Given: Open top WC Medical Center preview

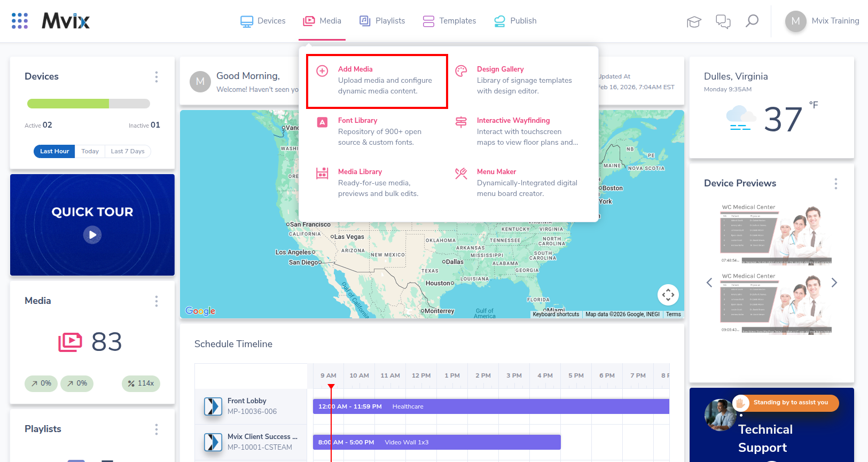Looking at the screenshot, I should pos(776,234).
